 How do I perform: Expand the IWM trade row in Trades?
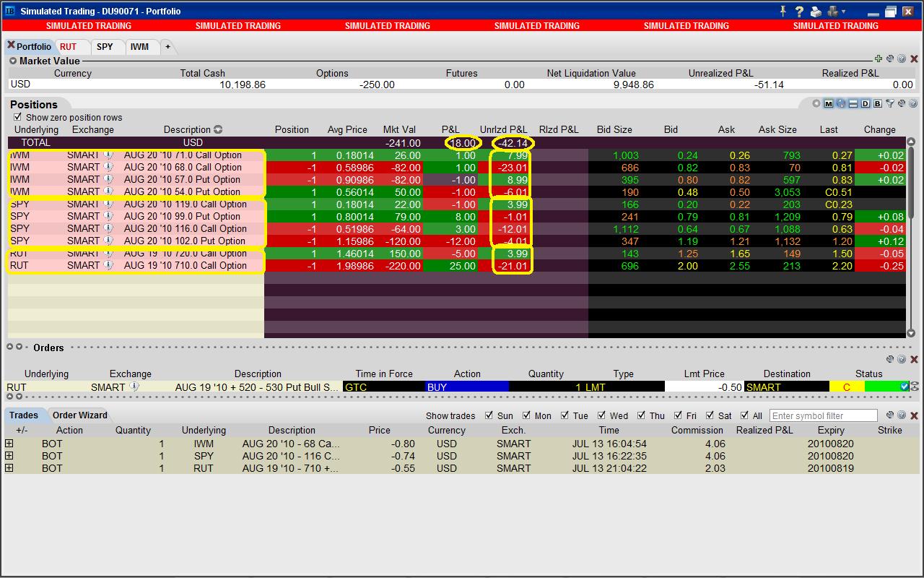pos(9,444)
